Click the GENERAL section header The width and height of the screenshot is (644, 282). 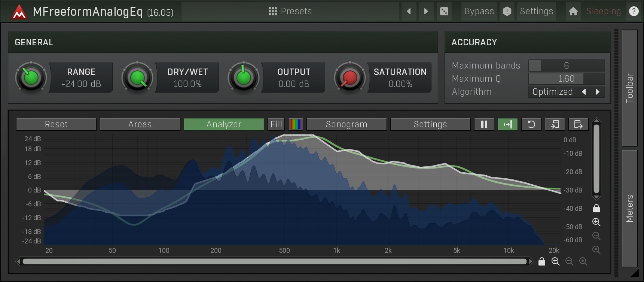(x=223, y=42)
